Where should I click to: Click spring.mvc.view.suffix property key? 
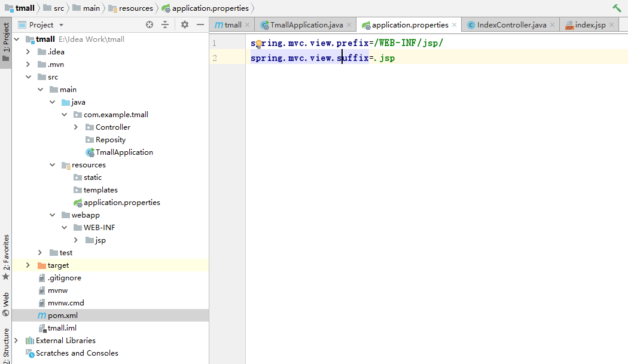pos(310,58)
